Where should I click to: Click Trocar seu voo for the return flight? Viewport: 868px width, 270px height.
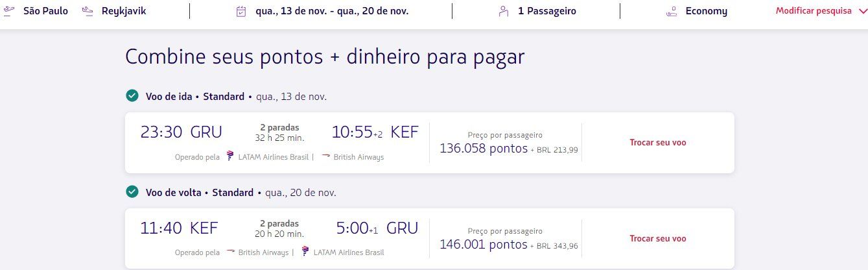658,239
